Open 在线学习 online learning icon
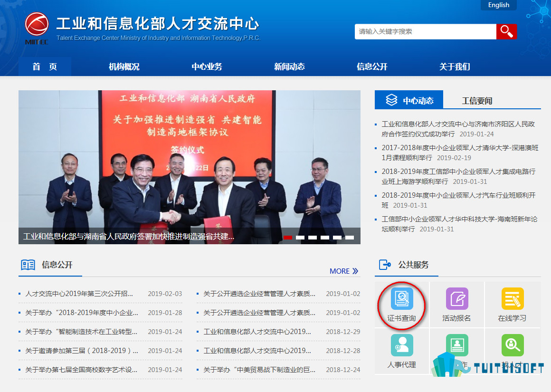The width and height of the screenshot is (551, 392). [513, 298]
